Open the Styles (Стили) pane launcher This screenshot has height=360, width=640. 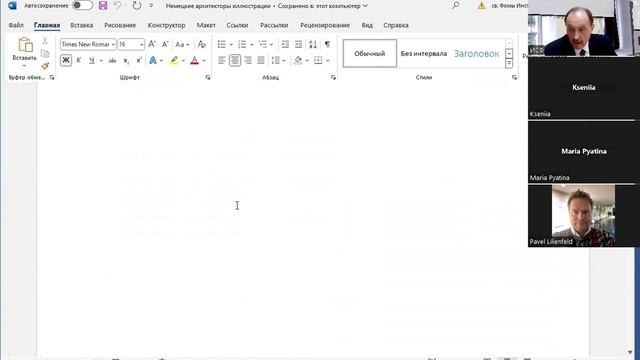point(514,77)
